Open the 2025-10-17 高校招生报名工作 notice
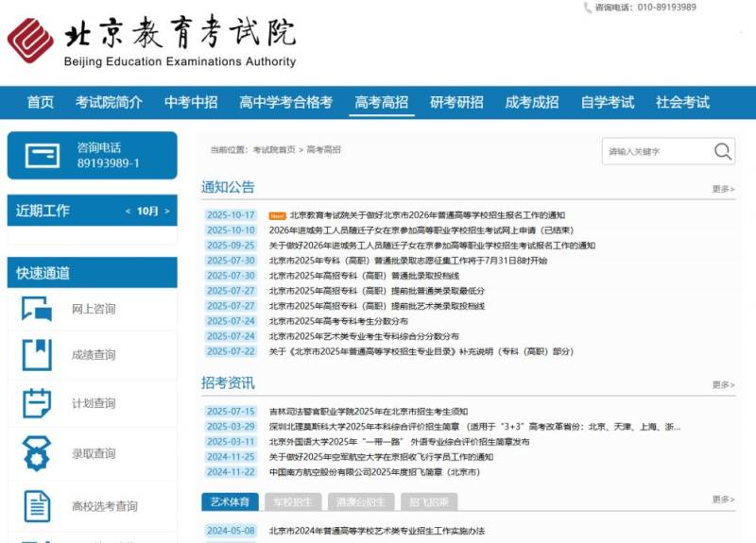This screenshot has width=756, height=543. (x=427, y=215)
